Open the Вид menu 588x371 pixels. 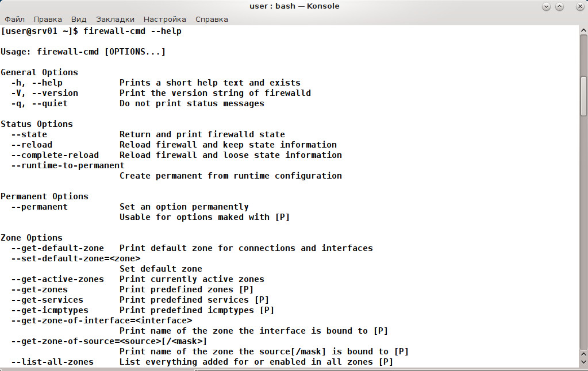coord(79,20)
